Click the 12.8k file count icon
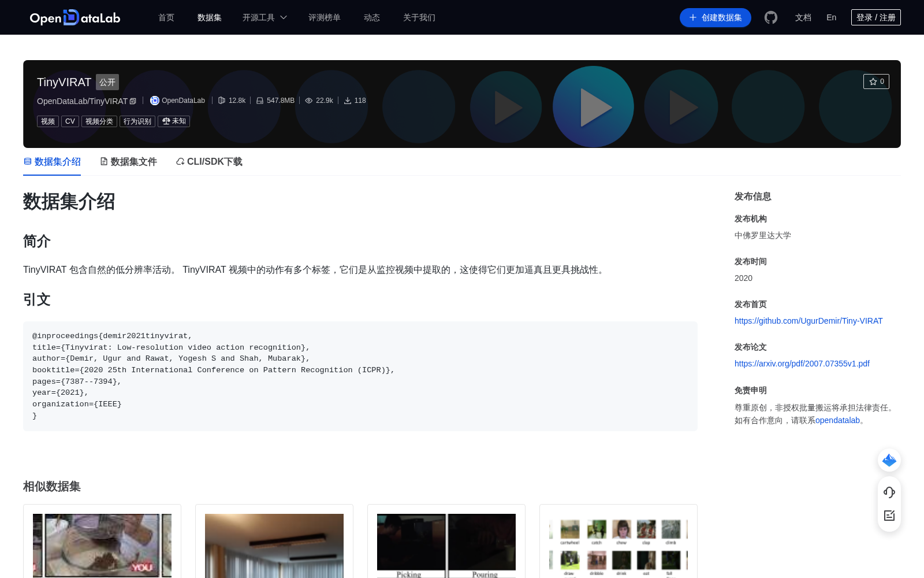This screenshot has width=924, height=578. (222, 101)
